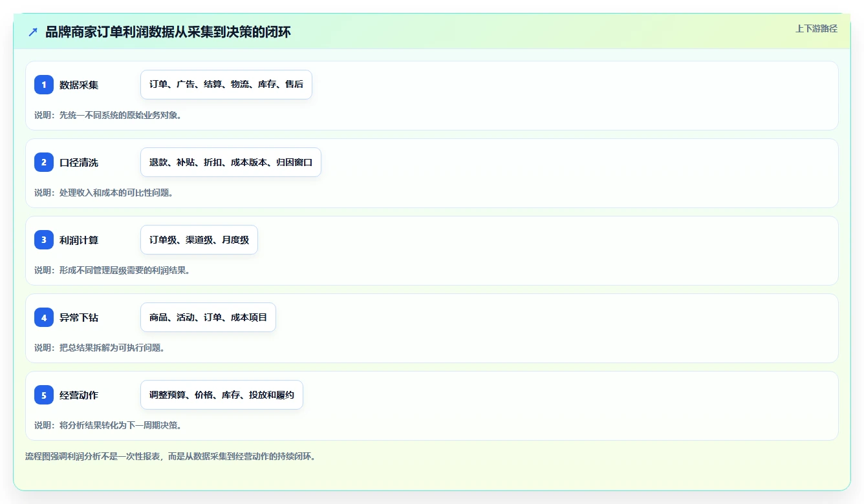Click the step title 经营动作
Image resolution: width=864 pixels, height=504 pixels.
coord(79,395)
